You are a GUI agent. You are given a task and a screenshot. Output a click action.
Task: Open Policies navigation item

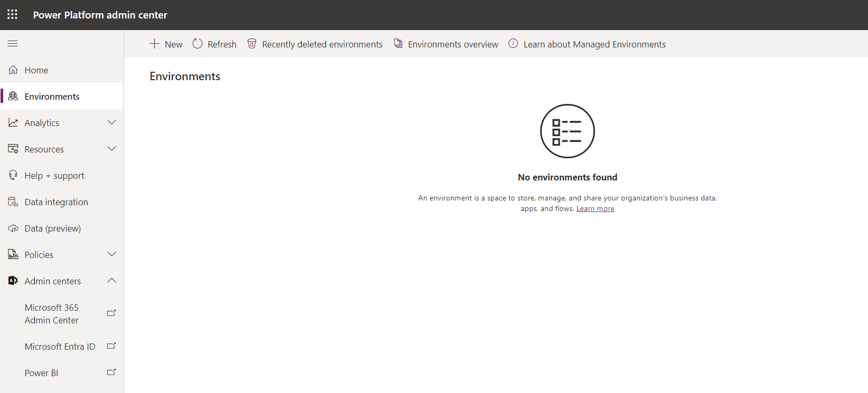pyautogui.click(x=62, y=254)
